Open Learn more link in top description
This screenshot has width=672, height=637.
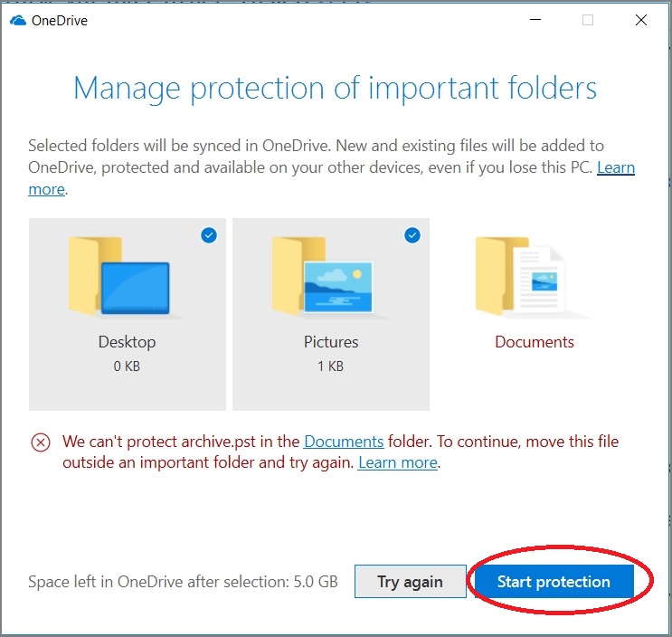(615, 167)
